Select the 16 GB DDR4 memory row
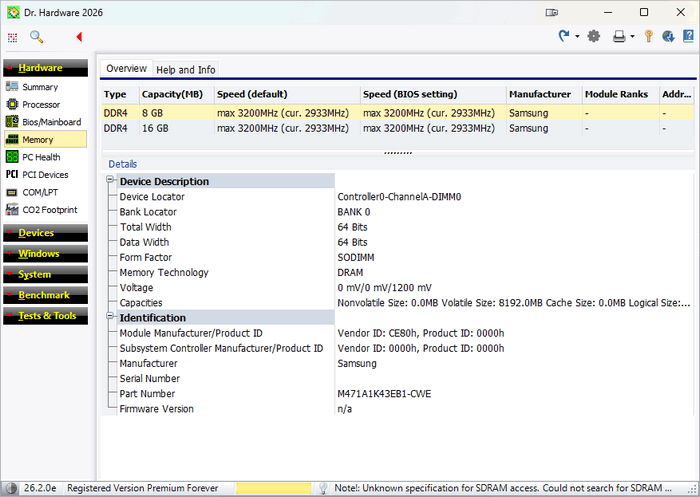Viewport: 700px width, 497px height. click(300, 129)
